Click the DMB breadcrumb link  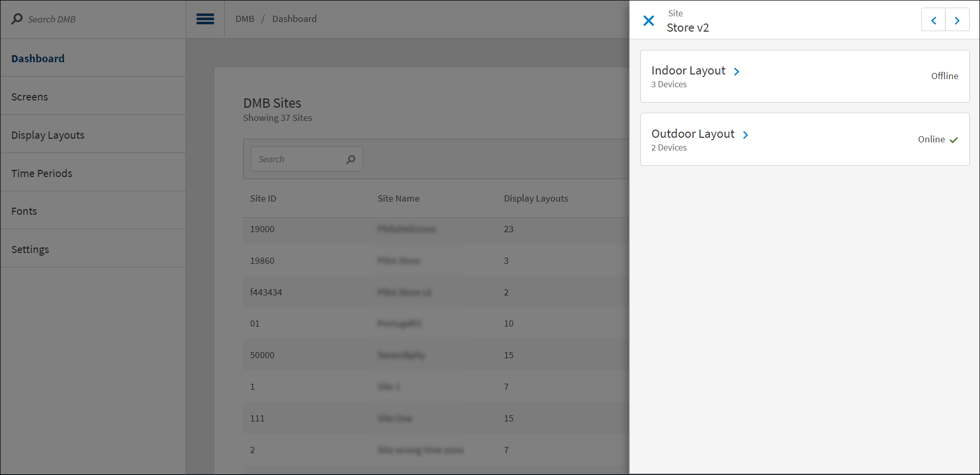click(x=245, y=19)
